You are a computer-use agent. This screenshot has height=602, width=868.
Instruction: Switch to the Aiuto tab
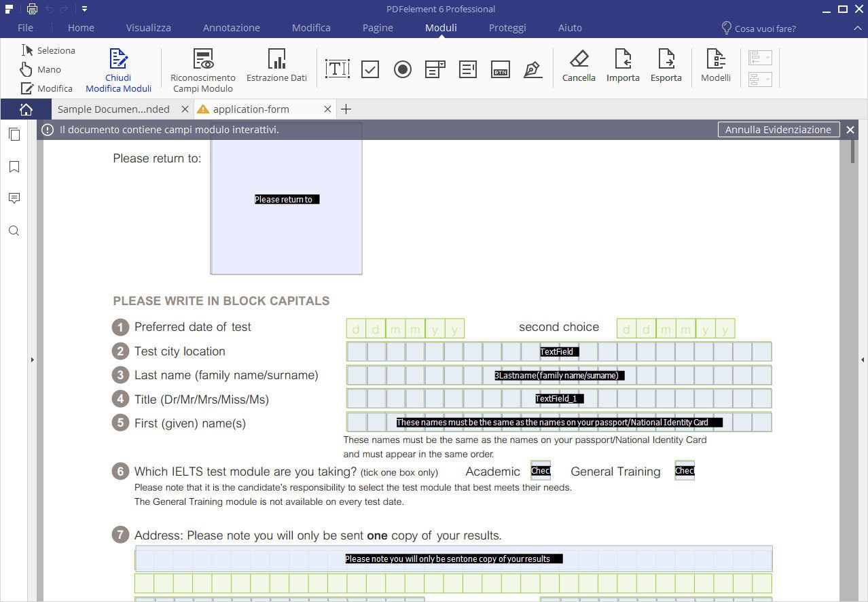(570, 28)
